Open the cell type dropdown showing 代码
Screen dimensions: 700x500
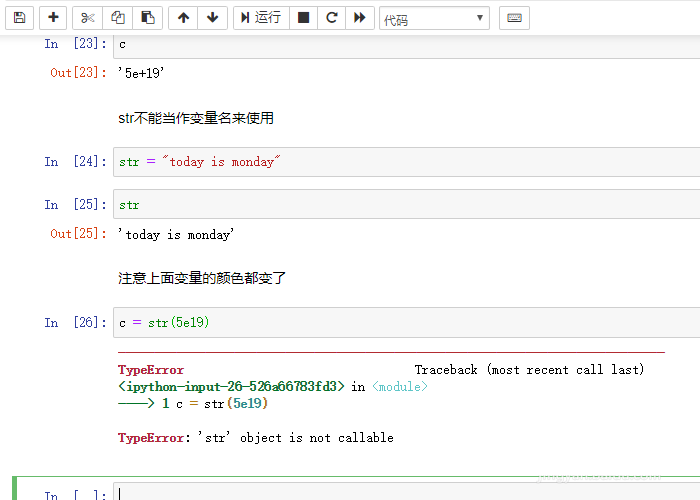click(x=434, y=18)
